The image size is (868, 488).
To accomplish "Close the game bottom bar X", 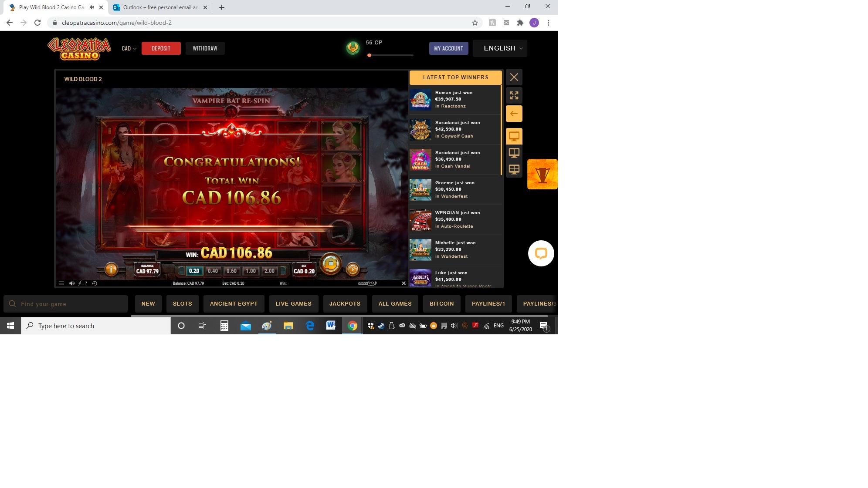I will [403, 283].
